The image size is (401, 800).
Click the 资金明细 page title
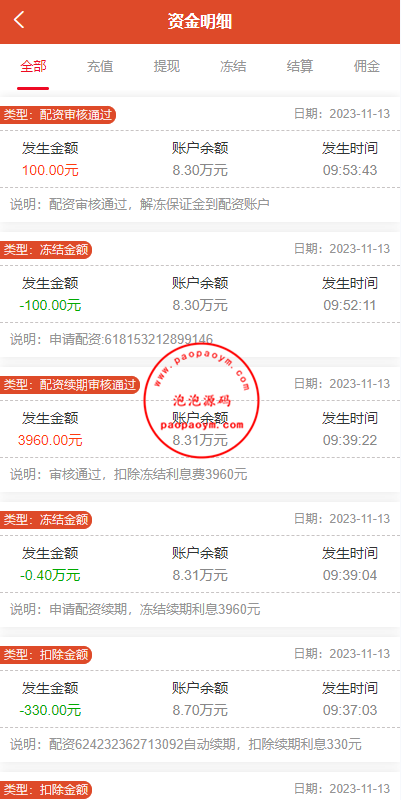coord(200,21)
